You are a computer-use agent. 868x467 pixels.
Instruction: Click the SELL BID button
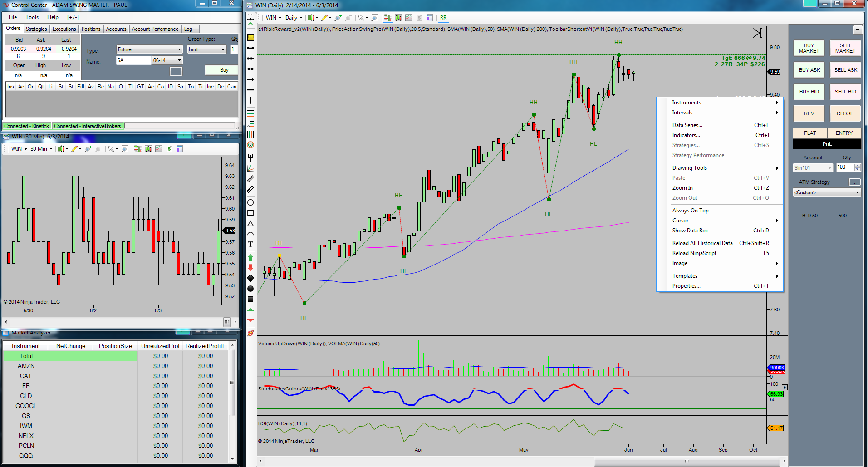click(x=846, y=92)
